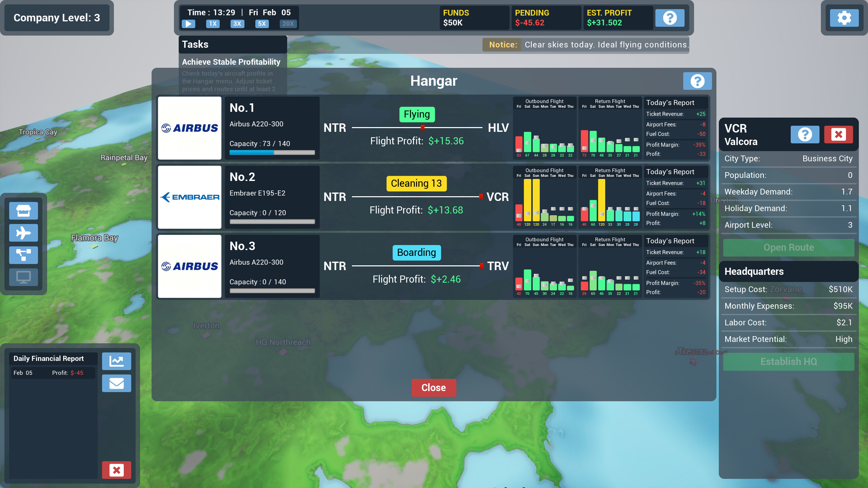
Task: Click the No.3 Outbound Flight chart
Action: click(x=545, y=266)
